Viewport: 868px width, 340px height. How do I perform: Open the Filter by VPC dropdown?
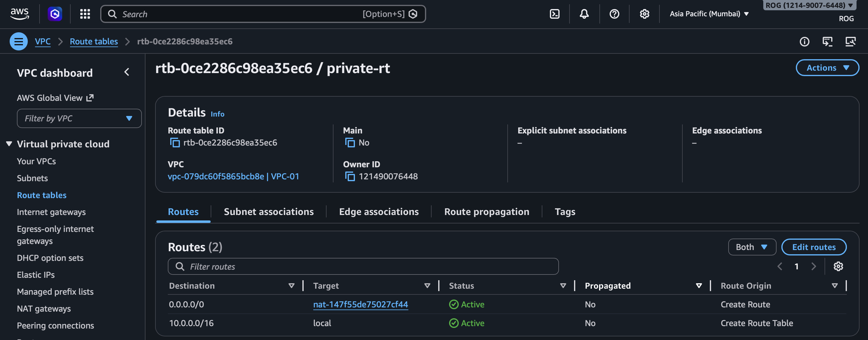click(x=79, y=118)
